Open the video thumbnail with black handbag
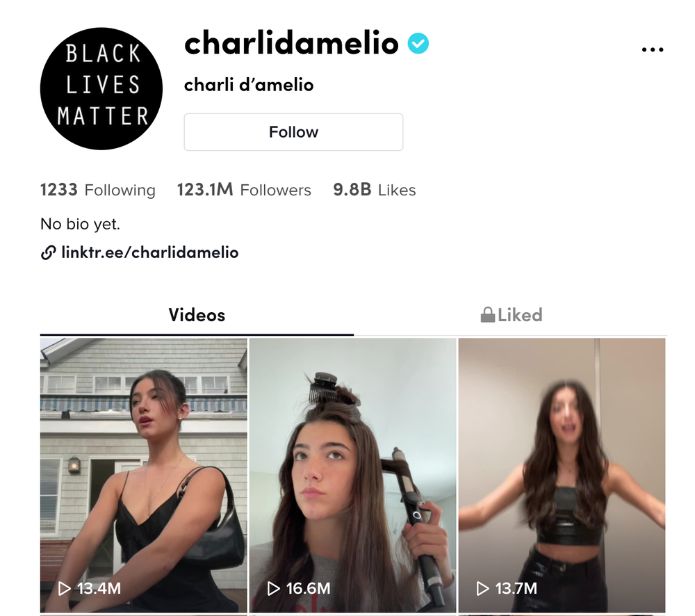The width and height of the screenshot is (695, 616). tap(144, 475)
